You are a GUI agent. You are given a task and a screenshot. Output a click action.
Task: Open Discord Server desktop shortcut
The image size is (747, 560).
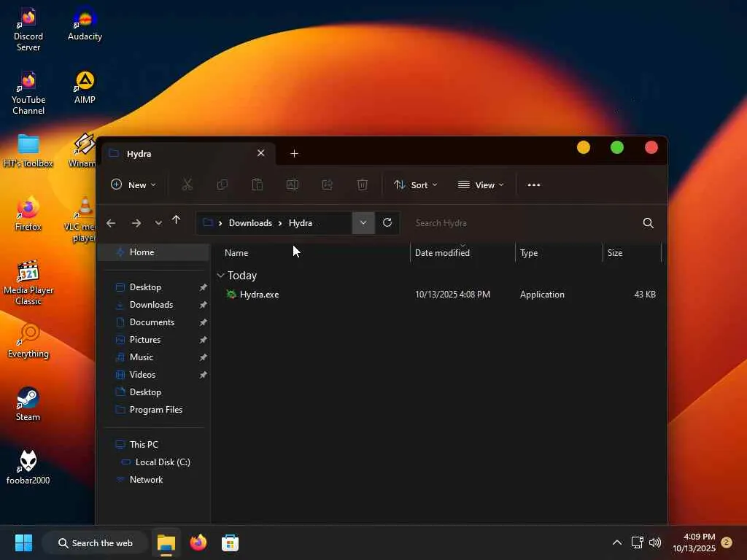coord(28,29)
